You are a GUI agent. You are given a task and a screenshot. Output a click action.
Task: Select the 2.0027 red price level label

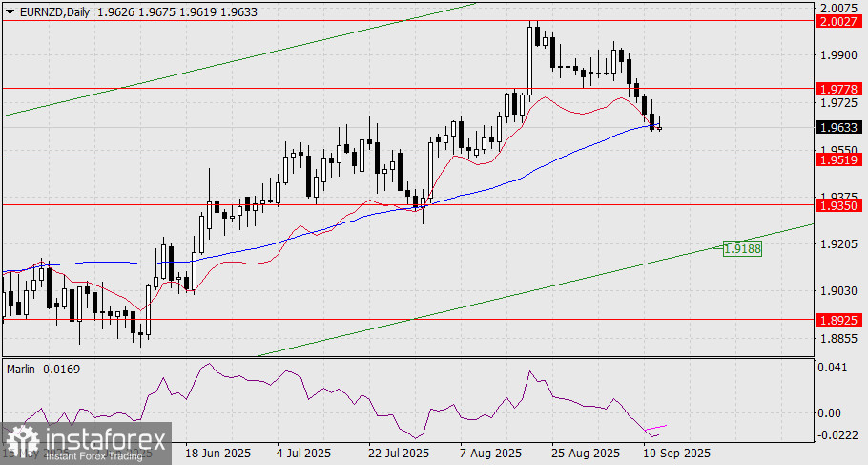pyautogui.click(x=839, y=21)
